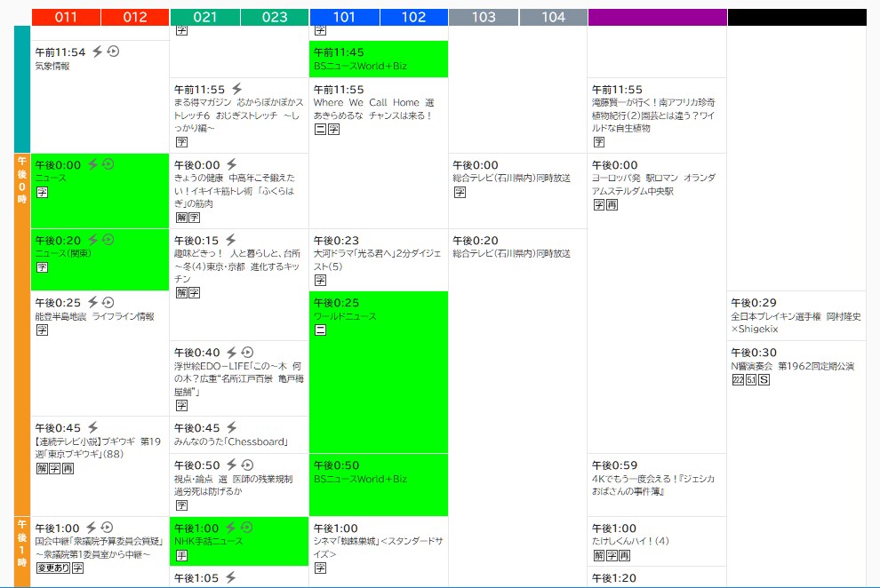Click catch-up icon on 午後0:20 ニュース(関東)
This screenshot has width=880, height=588.
[108, 240]
